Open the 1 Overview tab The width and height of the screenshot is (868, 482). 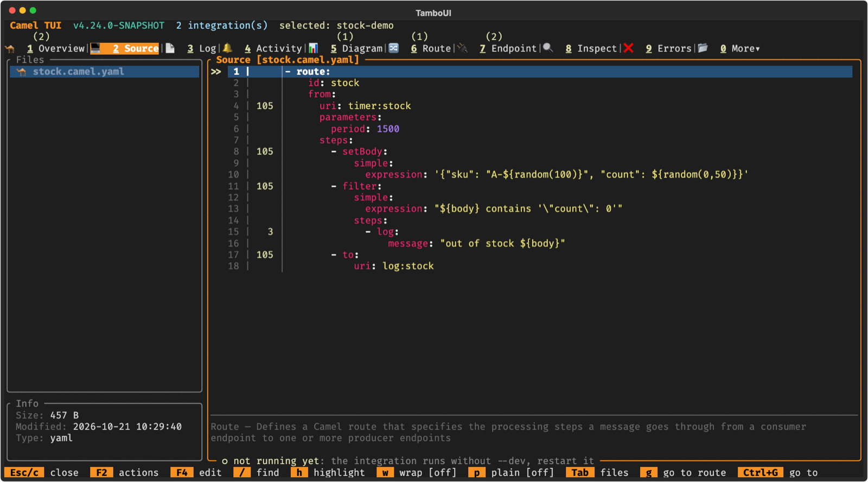point(56,49)
